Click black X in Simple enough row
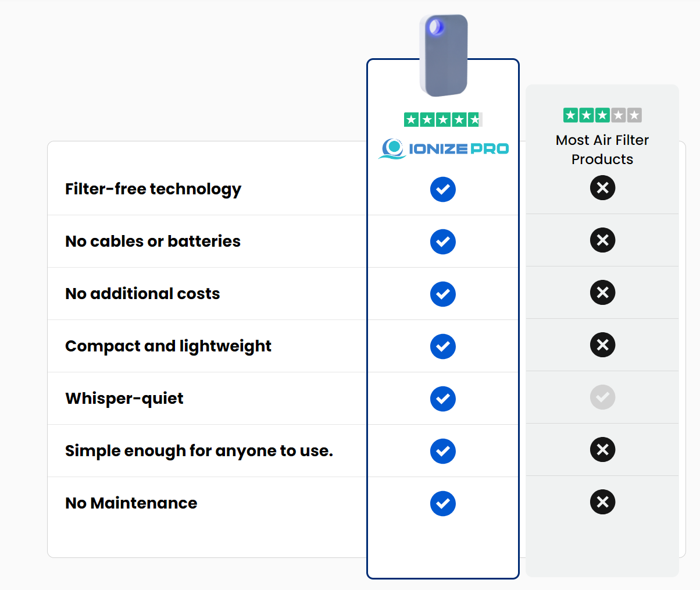 click(603, 450)
